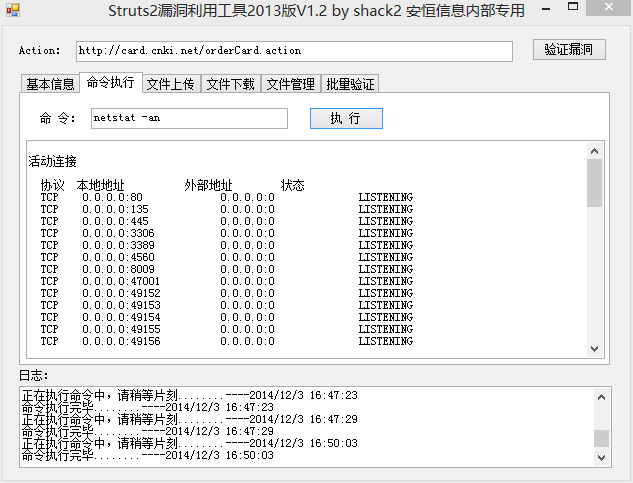This screenshot has width=633, height=483.
Task: Open the 批量验证 tab
Action: pyautogui.click(x=350, y=84)
